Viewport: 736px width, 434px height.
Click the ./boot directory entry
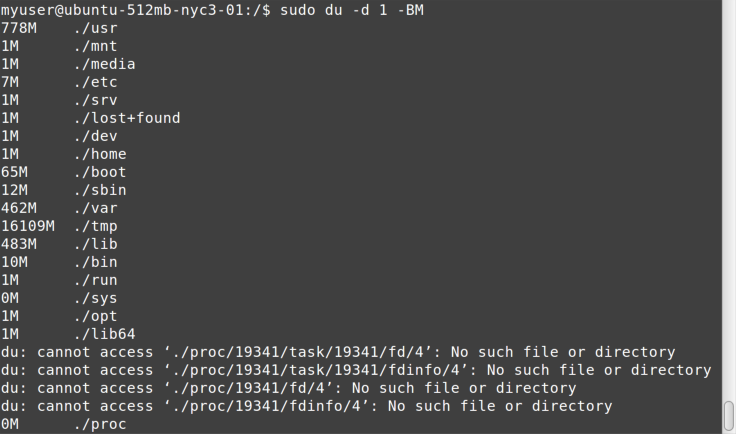coord(100,172)
